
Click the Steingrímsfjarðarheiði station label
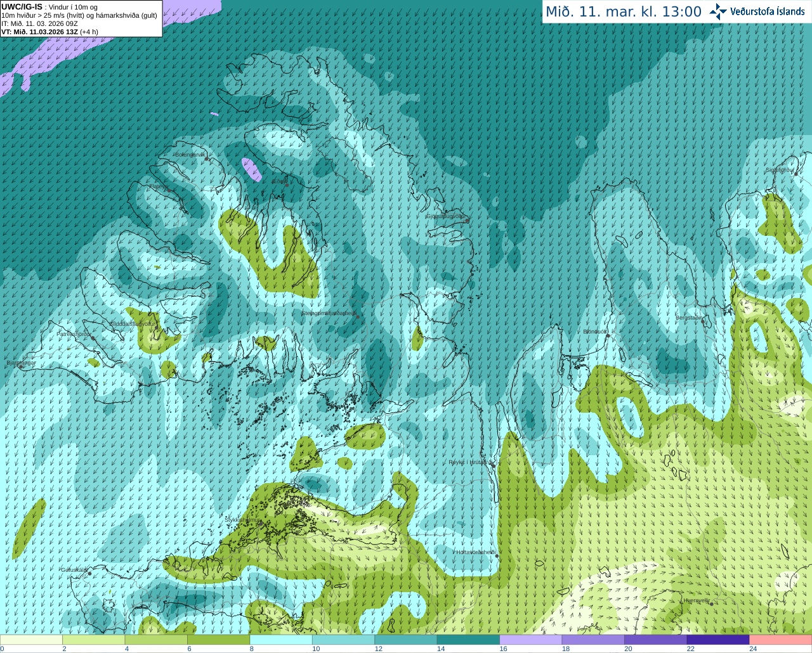click(x=328, y=313)
